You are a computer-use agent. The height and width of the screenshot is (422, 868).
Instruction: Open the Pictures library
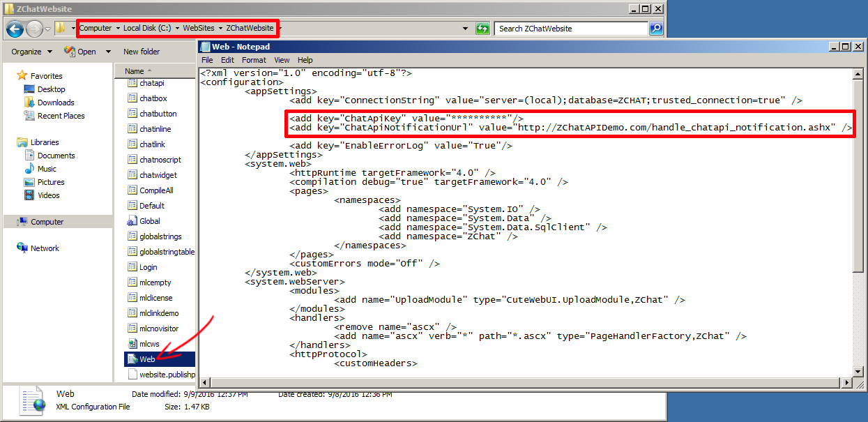tap(51, 182)
